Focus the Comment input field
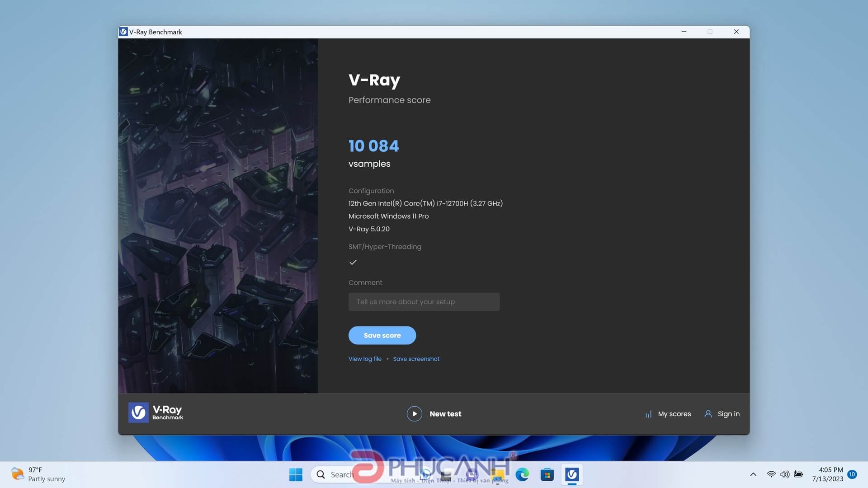 (424, 302)
